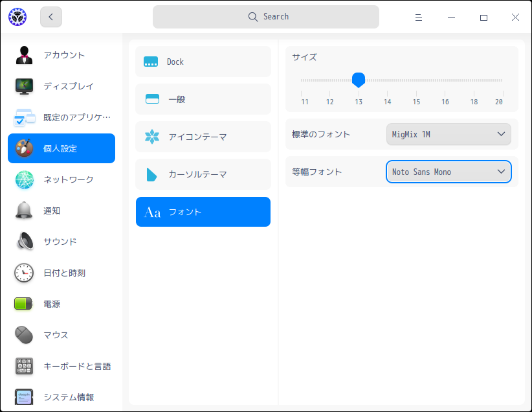532x412 pixels.
Task: Open the キーボードと言語 keyboard icon
Action: pyautogui.click(x=24, y=366)
